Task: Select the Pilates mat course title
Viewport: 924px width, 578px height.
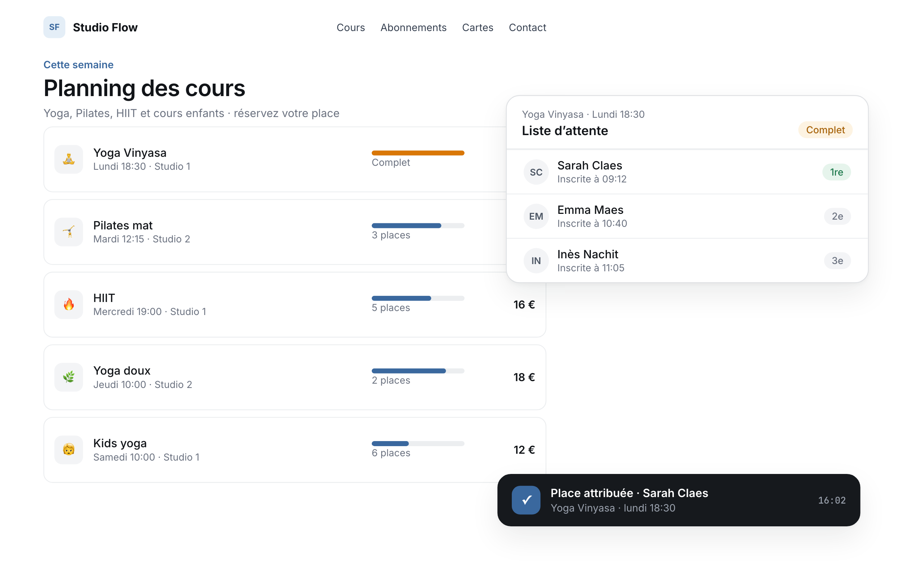Action: (123, 225)
